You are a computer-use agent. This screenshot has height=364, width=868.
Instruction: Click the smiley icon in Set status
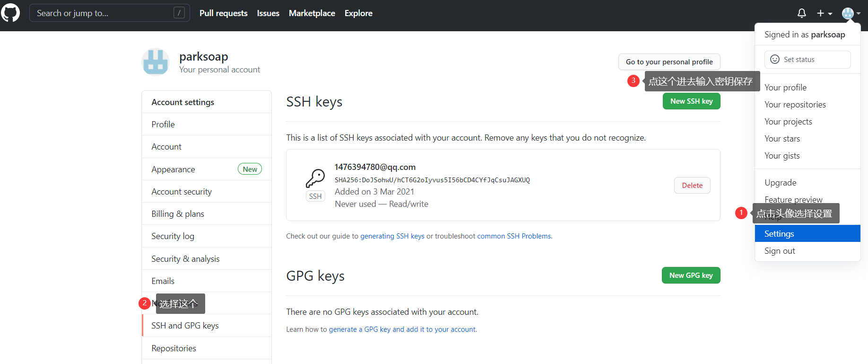[775, 59]
